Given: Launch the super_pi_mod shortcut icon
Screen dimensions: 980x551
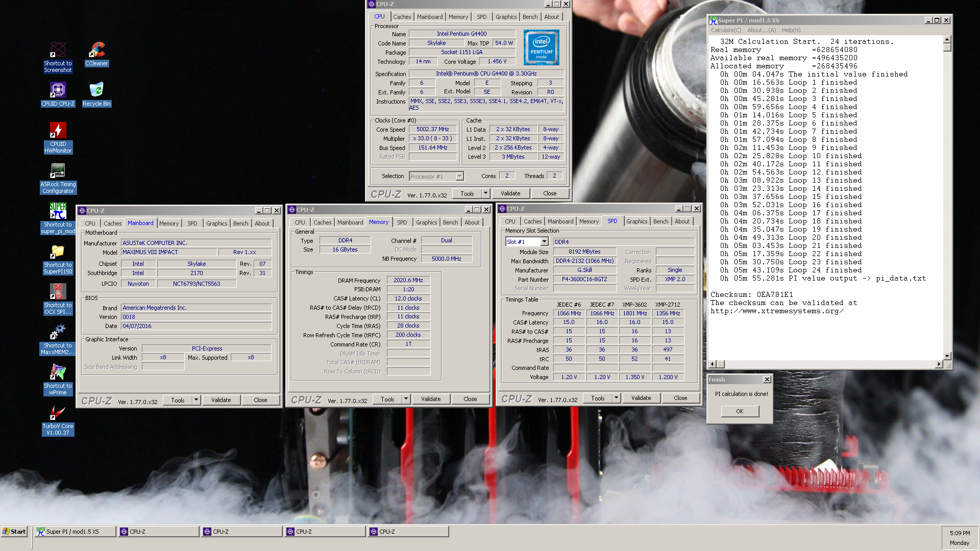Looking at the screenshot, I should tap(58, 218).
